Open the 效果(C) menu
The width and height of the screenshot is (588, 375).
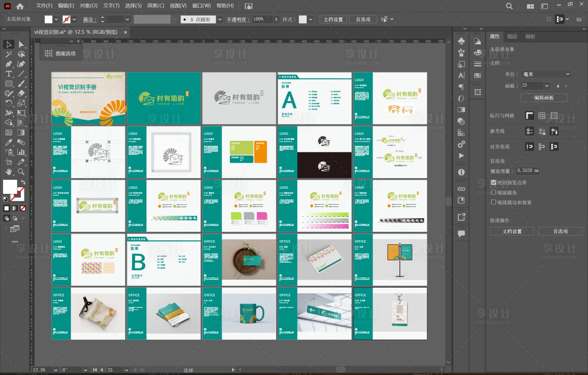click(x=155, y=6)
